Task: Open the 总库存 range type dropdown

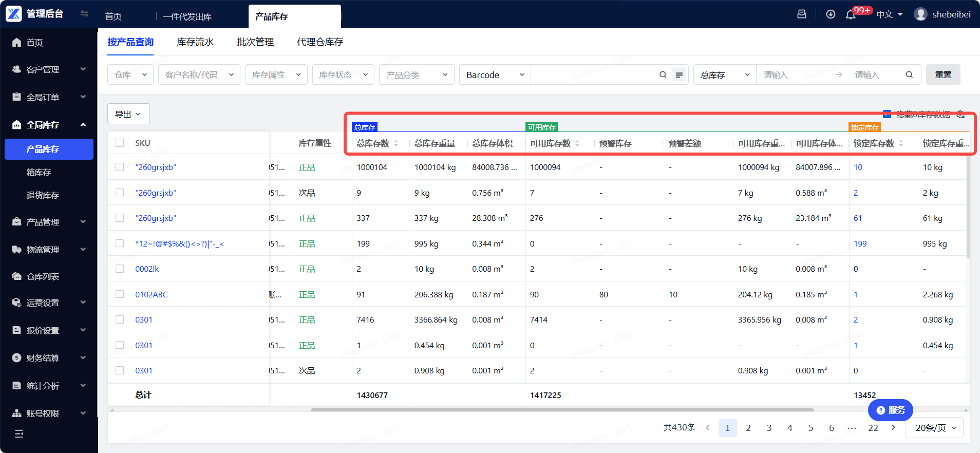Action: (725, 75)
